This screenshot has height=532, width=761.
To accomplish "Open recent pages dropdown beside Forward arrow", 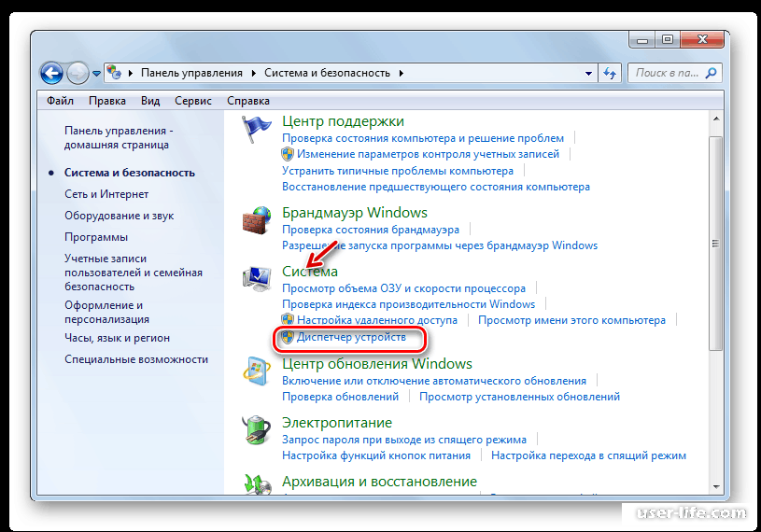I will [96, 74].
